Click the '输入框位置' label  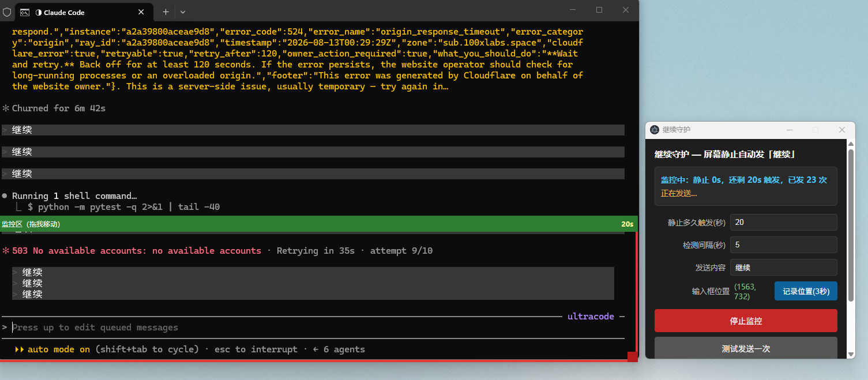[711, 291]
